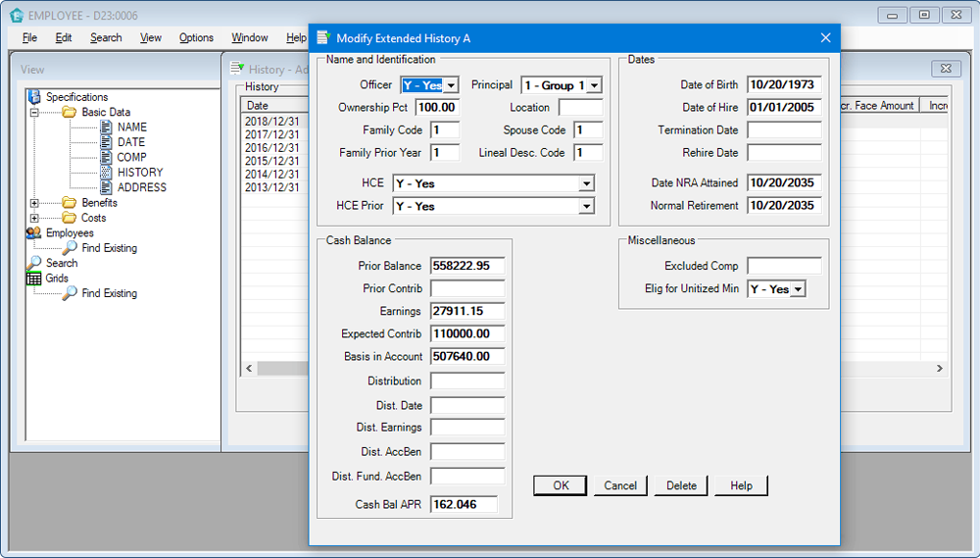Click the COMP document icon
The width and height of the screenshot is (980, 558).
[x=106, y=157]
